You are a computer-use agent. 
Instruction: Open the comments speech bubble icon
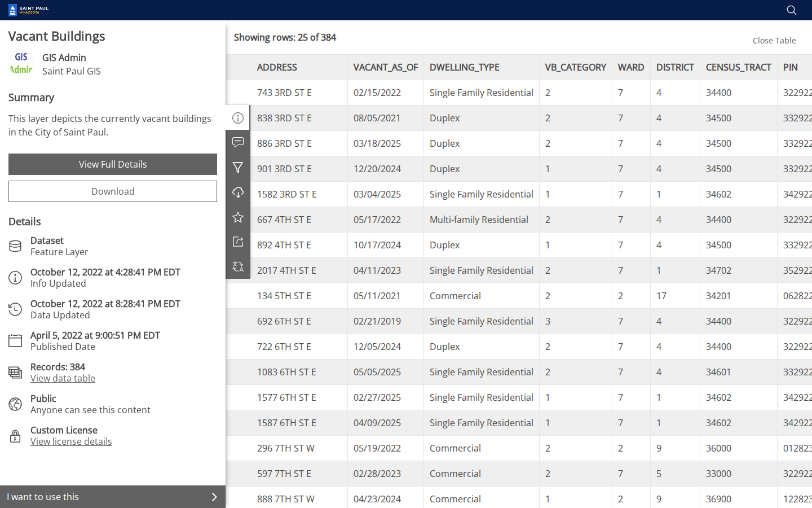pos(238,142)
